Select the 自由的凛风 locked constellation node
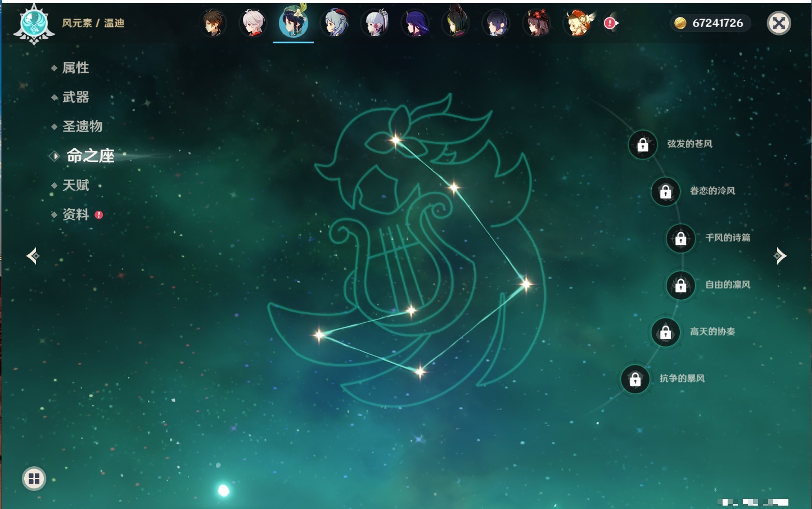Viewport: 812px width, 509px height. (x=681, y=285)
